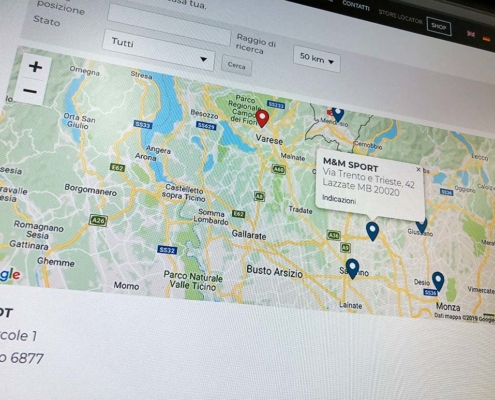Click the SS32 road shield near Momo
The height and width of the screenshot is (400, 495).
pyautogui.click(x=167, y=250)
